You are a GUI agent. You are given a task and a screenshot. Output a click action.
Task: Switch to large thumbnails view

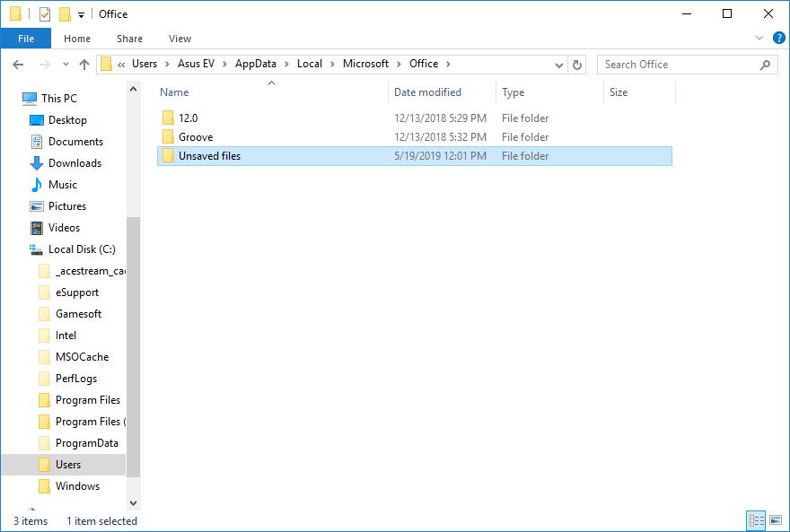pos(776,520)
